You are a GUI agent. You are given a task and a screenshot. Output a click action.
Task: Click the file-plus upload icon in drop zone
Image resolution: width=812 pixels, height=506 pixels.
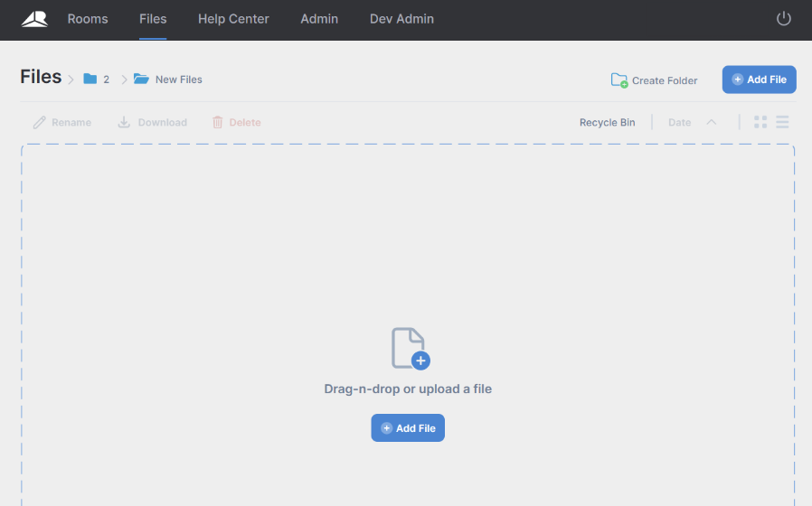pos(411,348)
